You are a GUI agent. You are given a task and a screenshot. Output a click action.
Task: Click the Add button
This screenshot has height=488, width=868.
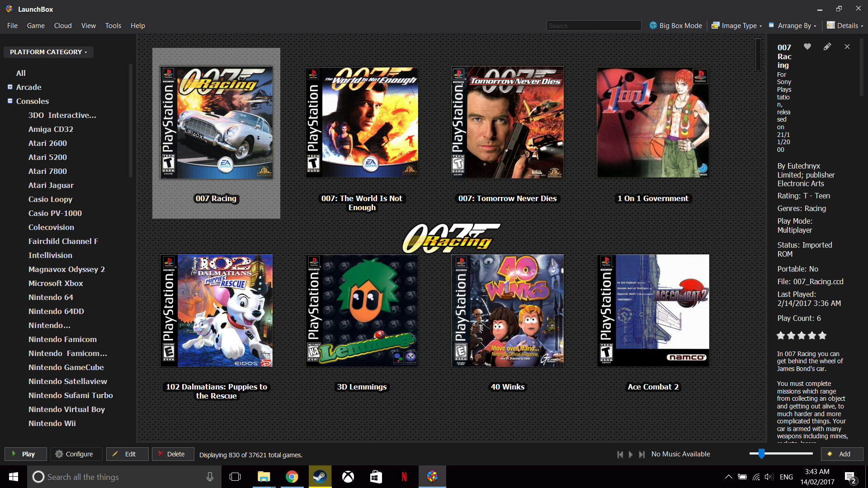click(x=842, y=454)
